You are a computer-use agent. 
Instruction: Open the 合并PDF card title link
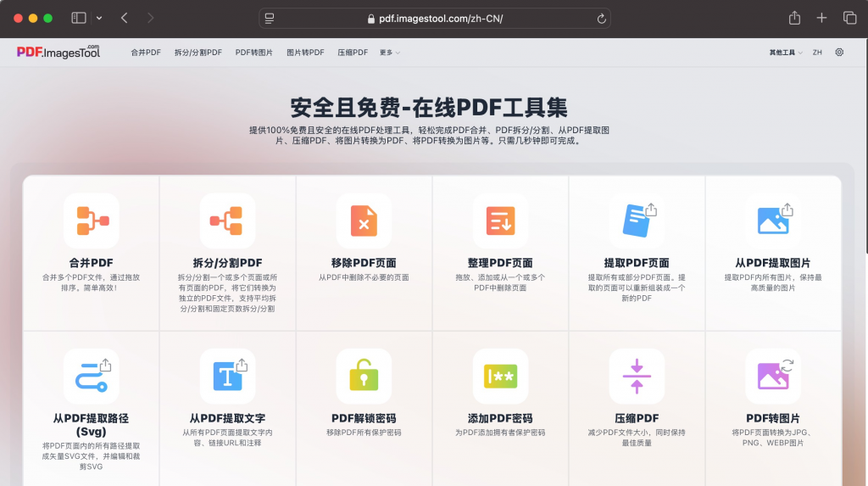point(92,263)
